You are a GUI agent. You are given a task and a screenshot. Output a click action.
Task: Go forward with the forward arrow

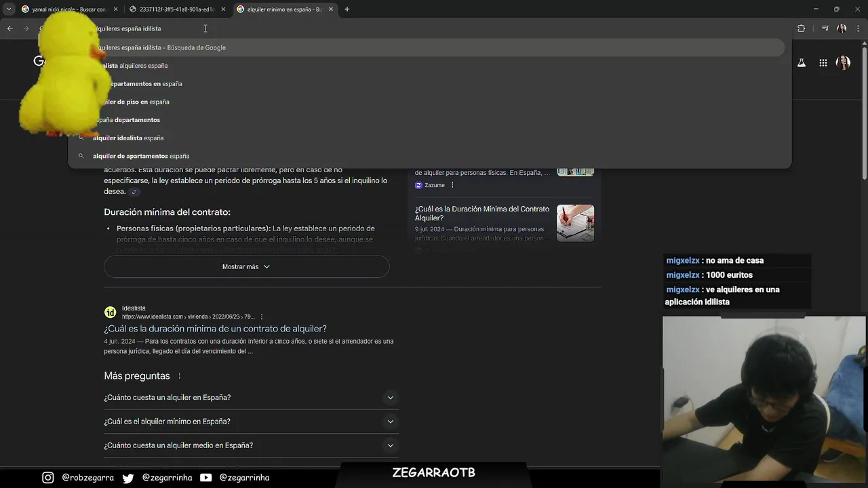pos(26,28)
